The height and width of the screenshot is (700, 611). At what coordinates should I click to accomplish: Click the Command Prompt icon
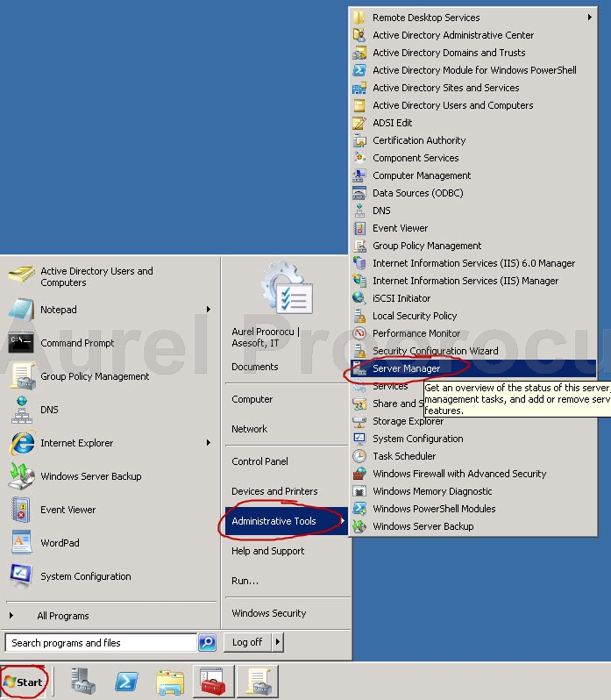[x=21, y=343]
